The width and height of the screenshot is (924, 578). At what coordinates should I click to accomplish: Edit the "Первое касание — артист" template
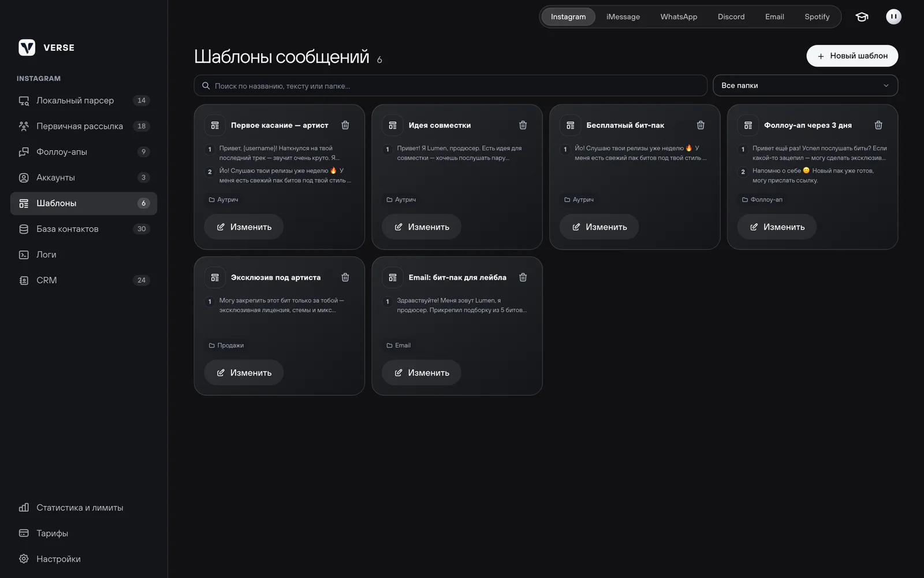(244, 227)
